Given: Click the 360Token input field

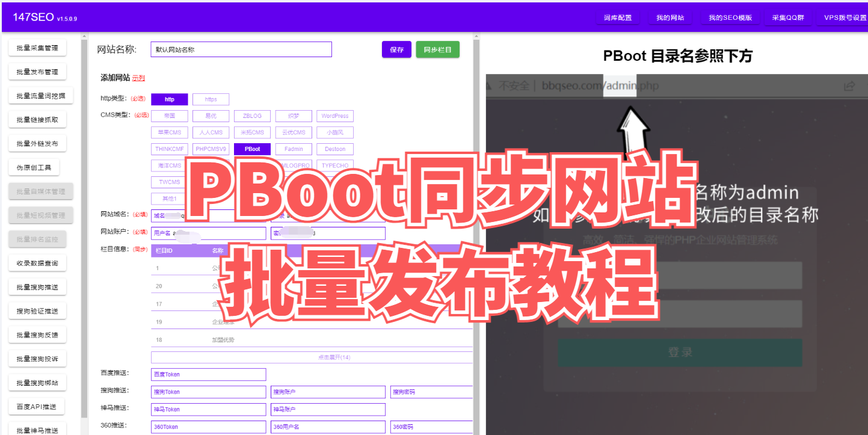Looking at the screenshot, I should coord(208,427).
